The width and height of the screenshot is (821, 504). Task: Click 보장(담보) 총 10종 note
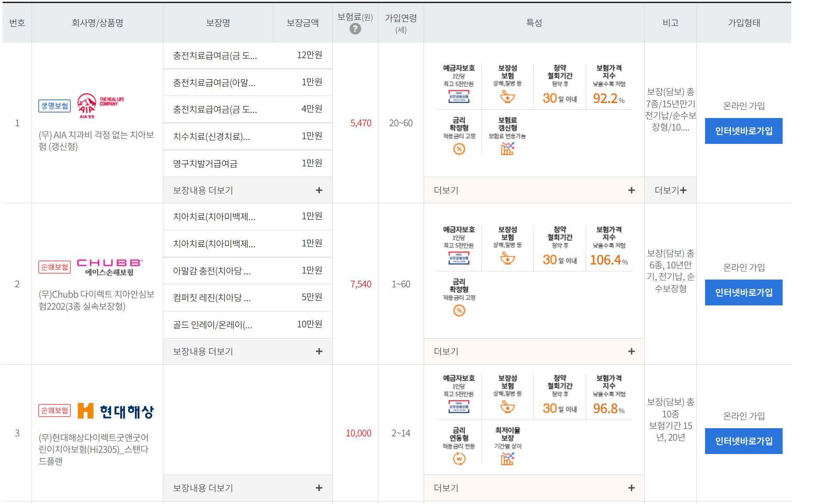671,420
